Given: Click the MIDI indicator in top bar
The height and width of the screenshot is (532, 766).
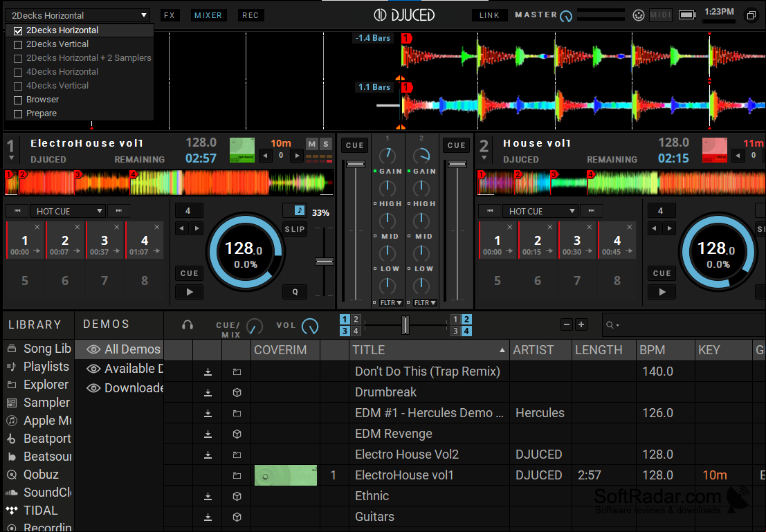Looking at the screenshot, I should pos(661,15).
